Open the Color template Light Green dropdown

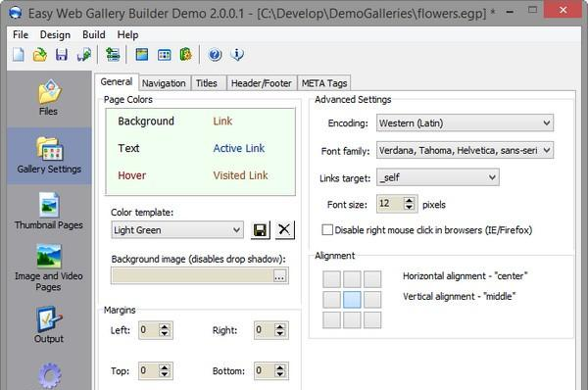pyautogui.click(x=177, y=230)
